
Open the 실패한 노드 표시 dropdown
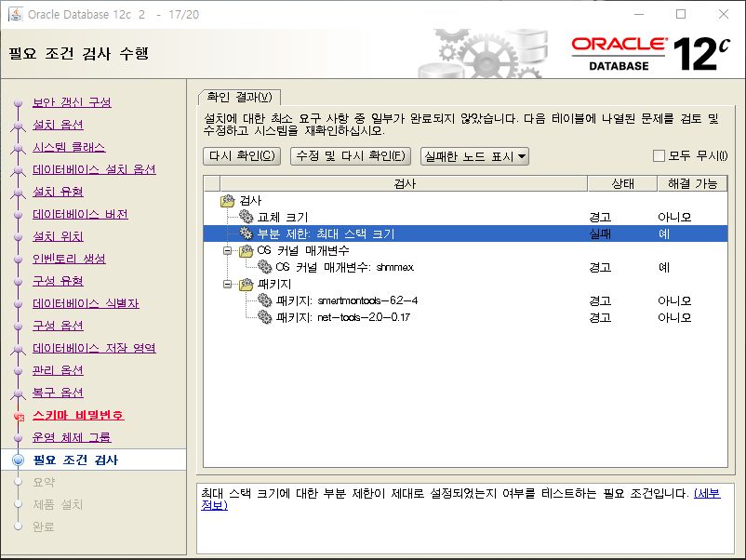click(x=474, y=156)
